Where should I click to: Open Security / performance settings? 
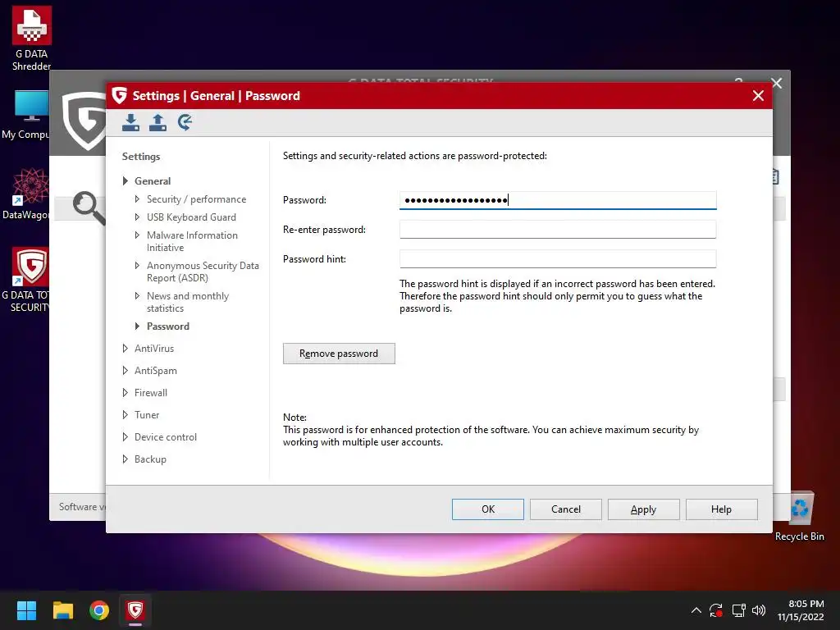click(196, 199)
